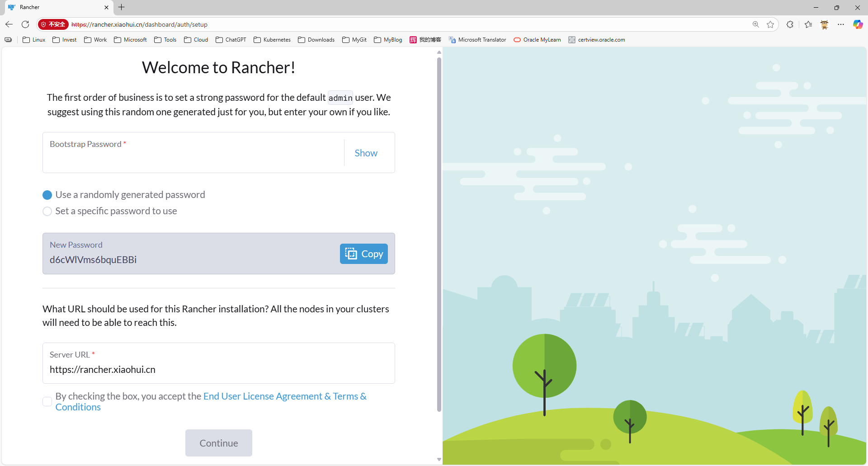Switch to the Rancher browser tab
This screenshot has width=868, height=466.
pyautogui.click(x=54, y=7)
